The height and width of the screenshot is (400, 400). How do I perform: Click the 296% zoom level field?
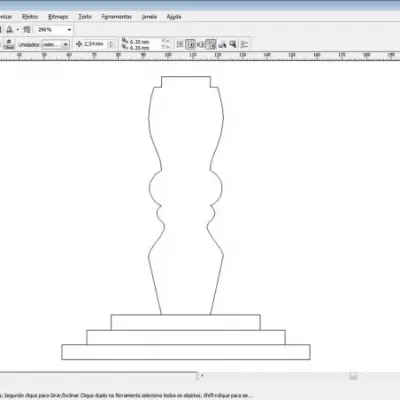(51, 30)
